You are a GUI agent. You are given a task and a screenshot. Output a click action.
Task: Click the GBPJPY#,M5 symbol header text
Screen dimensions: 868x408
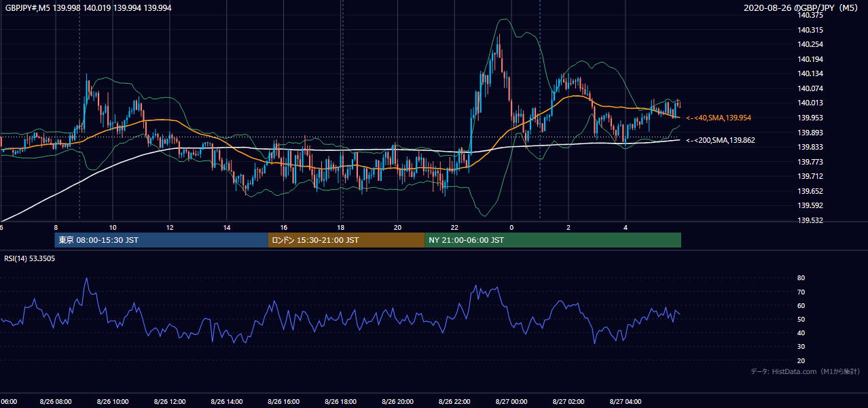click(88, 7)
